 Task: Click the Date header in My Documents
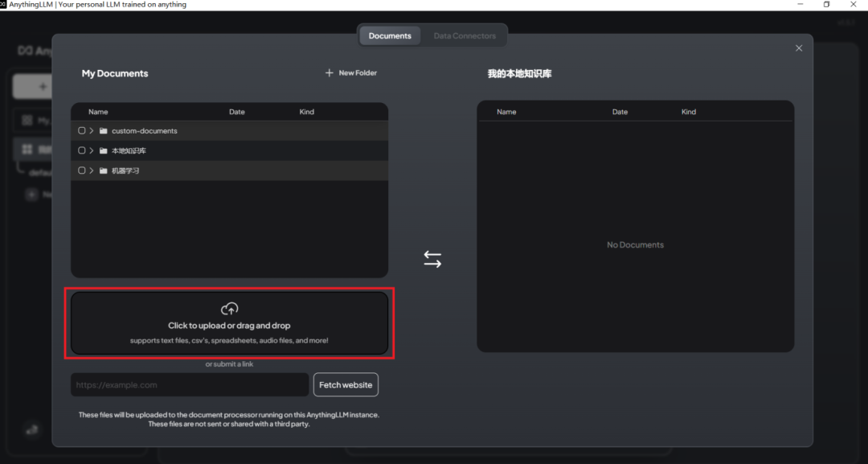[237, 112]
